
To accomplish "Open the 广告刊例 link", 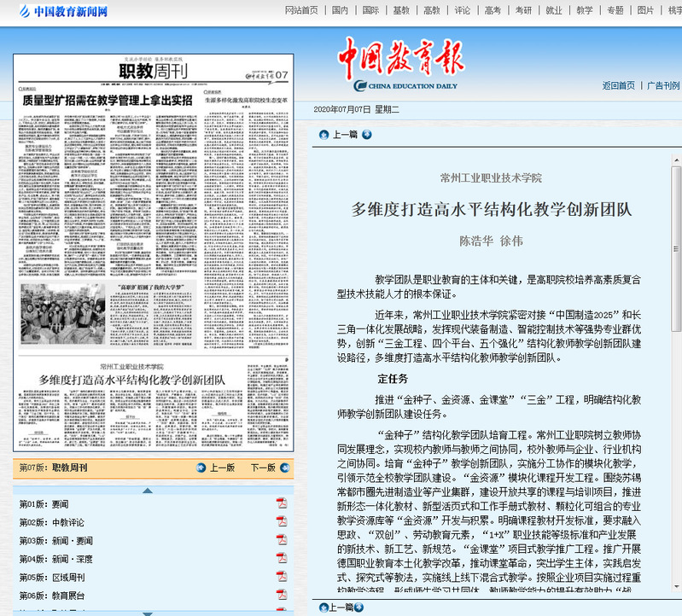I will (x=663, y=85).
